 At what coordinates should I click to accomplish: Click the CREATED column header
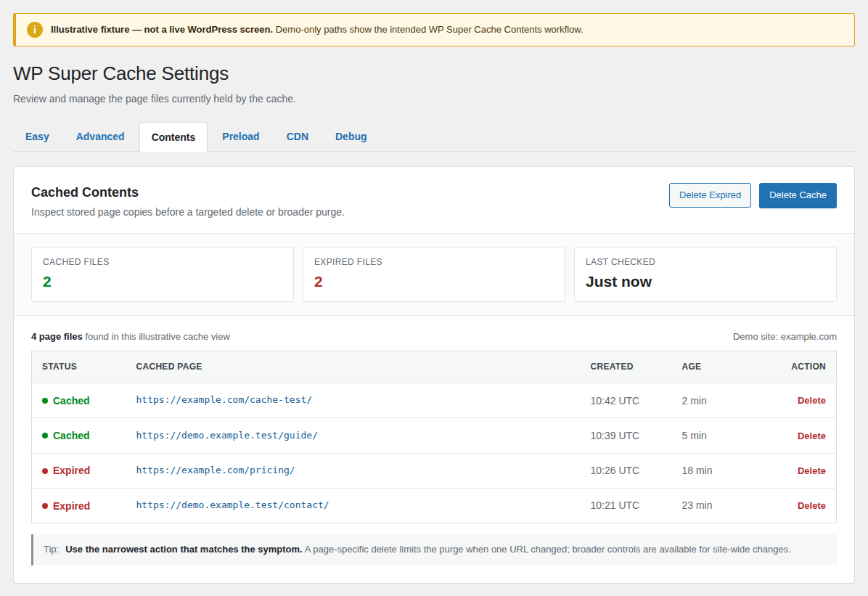612,367
